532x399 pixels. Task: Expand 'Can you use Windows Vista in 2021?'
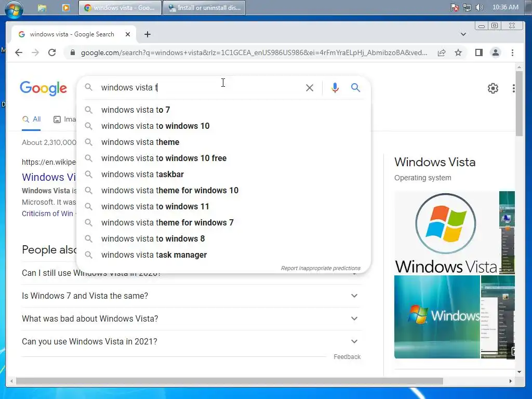coord(191,341)
